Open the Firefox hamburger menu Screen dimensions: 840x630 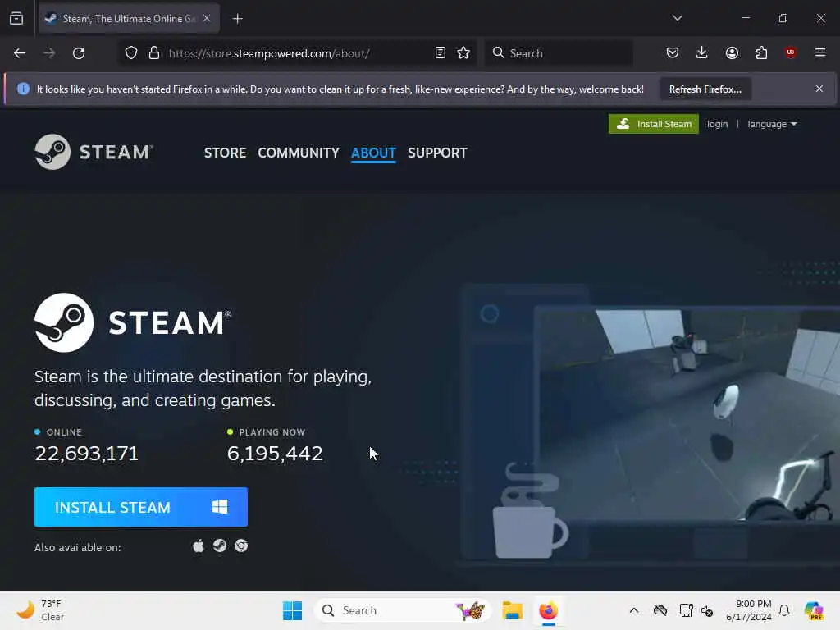820,52
